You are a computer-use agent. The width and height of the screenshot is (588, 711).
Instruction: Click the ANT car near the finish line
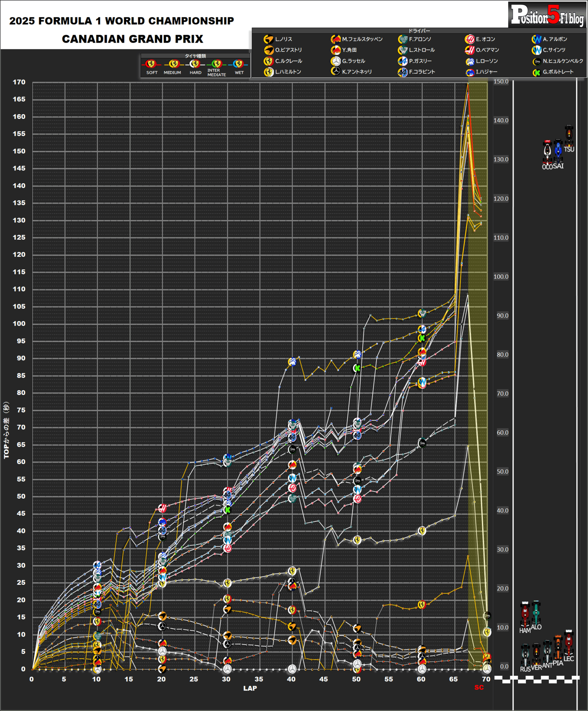(x=547, y=651)
